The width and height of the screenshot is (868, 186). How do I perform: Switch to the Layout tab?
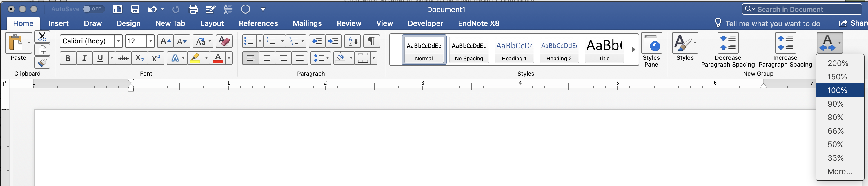tap(212, 23)
